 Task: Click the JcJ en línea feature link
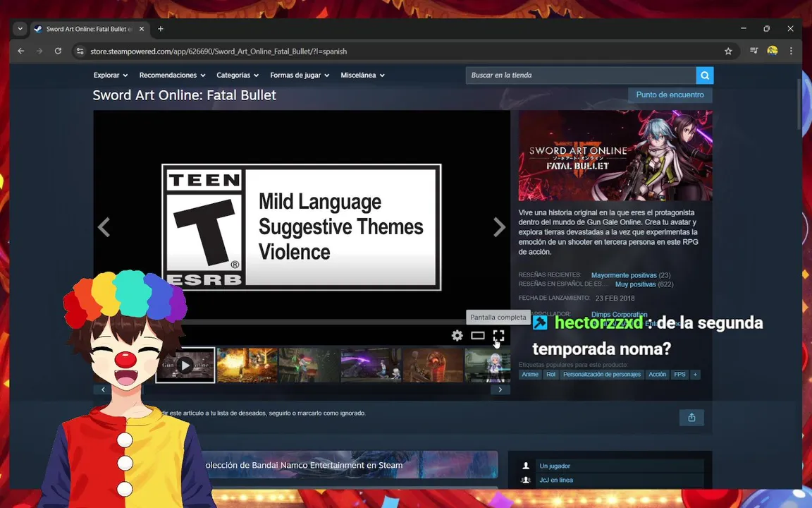coord(556,480)
